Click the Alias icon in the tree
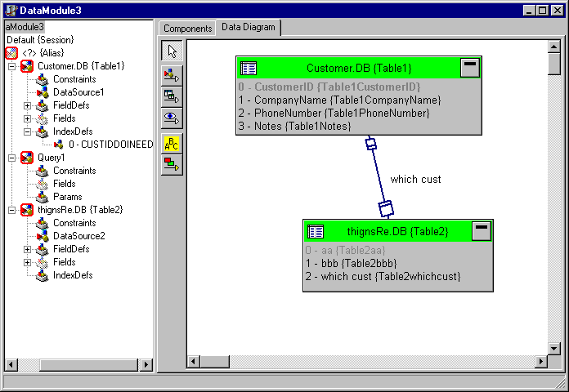The image size is (569, 392). (11, 53)
